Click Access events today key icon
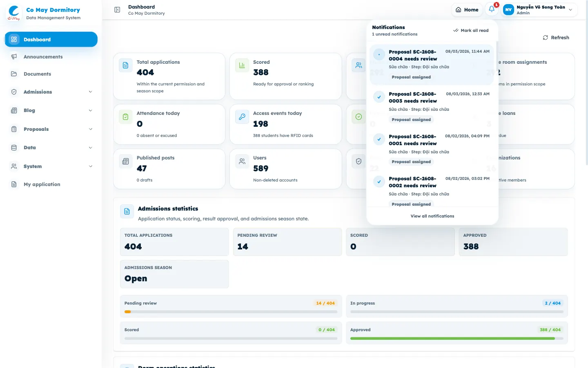The image size is (588, 368). click(242, 117)
